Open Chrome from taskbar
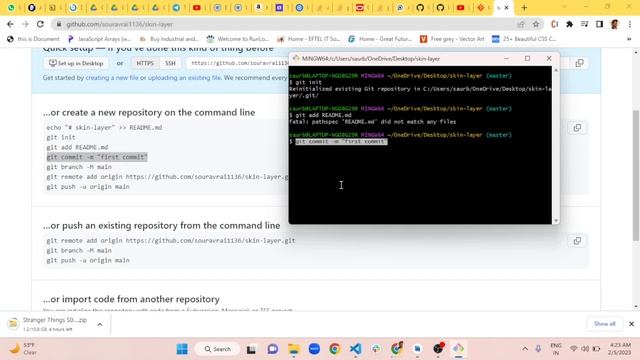The height and width of the screenshot is (360, 640). click(335, 349)
